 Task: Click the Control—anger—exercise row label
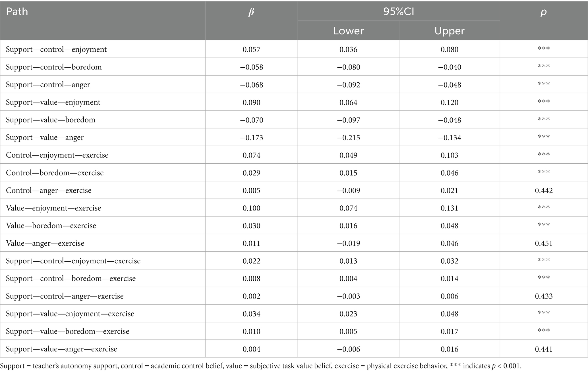pos(49,190)
